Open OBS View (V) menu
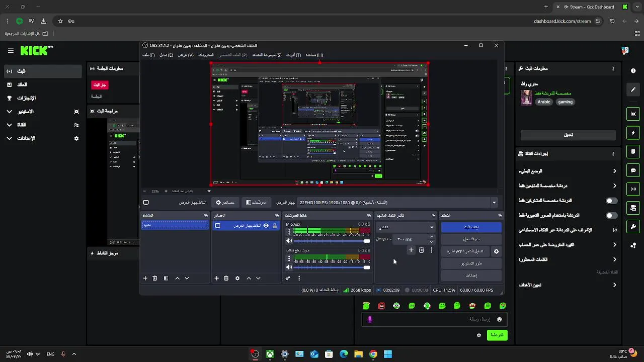This screenshot has height=362, width=644. (x=186, y=55)
